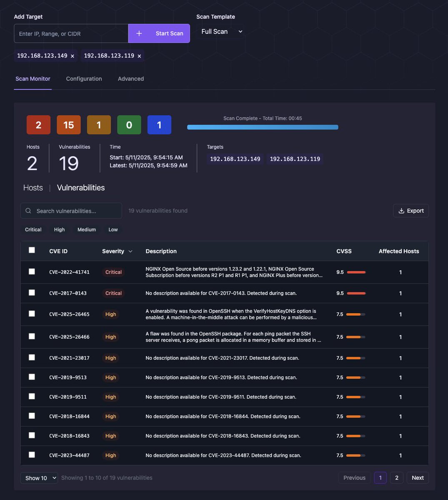Filter by Medium severity
Image resolution: width=448 pixels, height=500 pixels.
click(x=87, y=230)
